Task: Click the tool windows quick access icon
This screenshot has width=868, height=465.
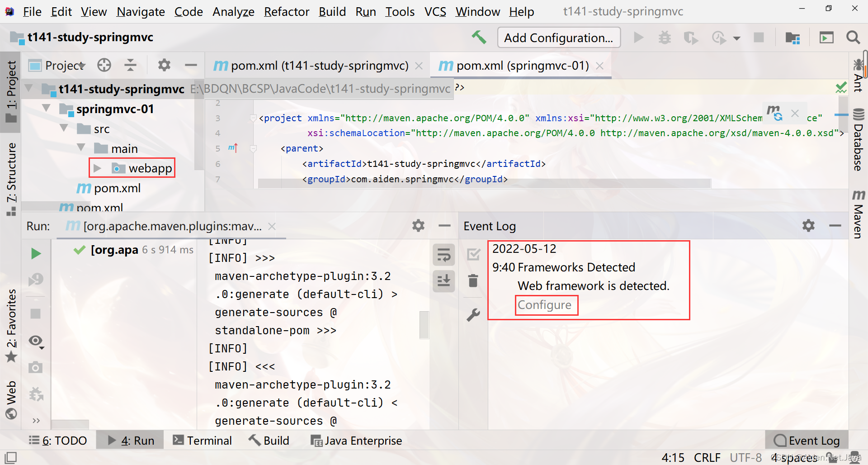Action: tap(10, 457)
